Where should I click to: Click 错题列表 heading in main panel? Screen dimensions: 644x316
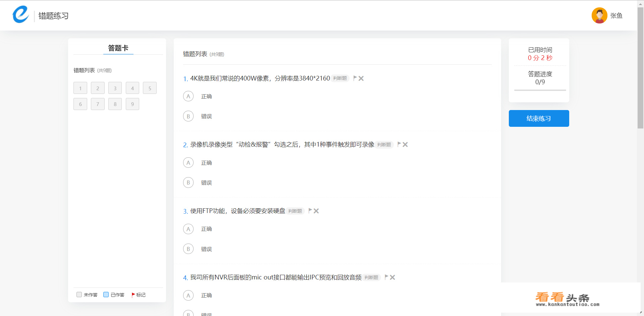coord(195,54)
